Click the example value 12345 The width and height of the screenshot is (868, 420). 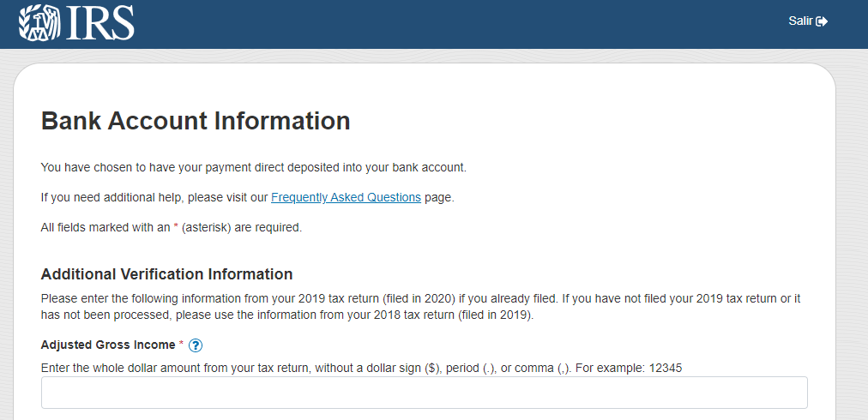666,368
